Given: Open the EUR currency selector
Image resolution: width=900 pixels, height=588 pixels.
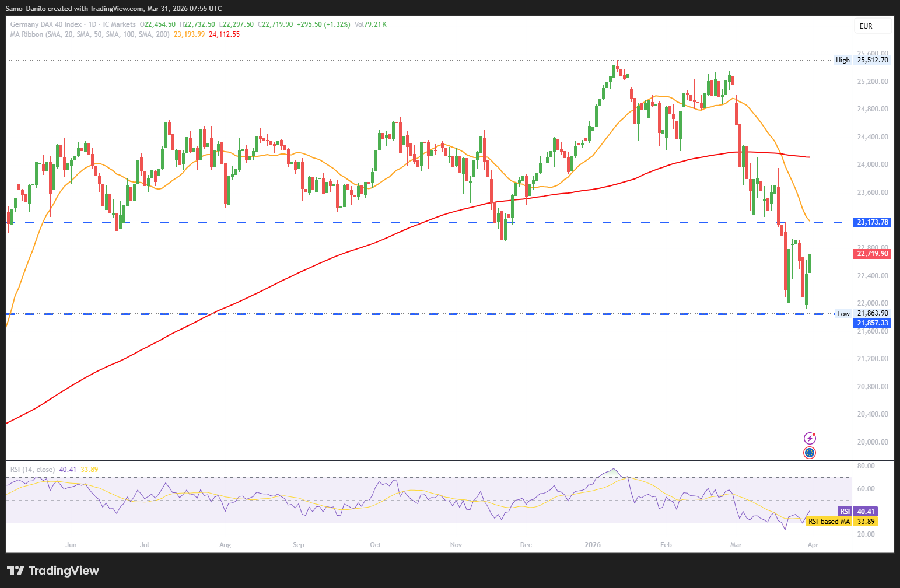Looking at the screenshot, I should click(x=873, y=26).
